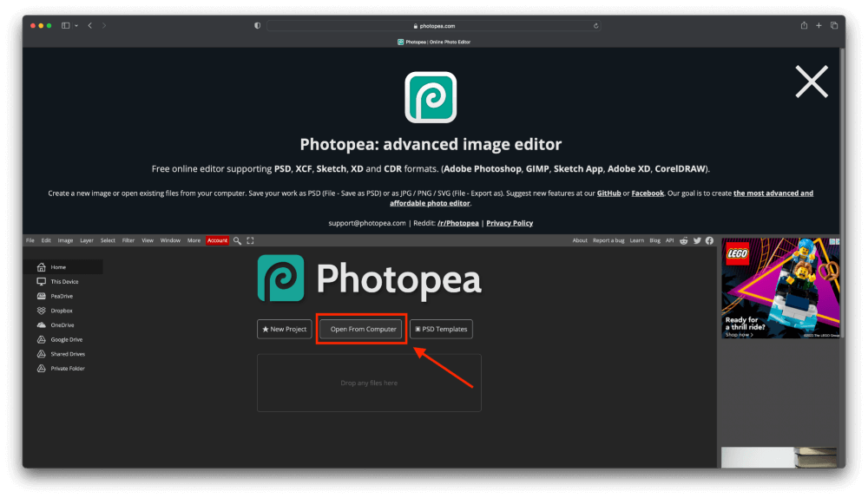Click the Dropbox icon in the sidebar
Screen dimensions: 868x498
[x=41, y=311]
